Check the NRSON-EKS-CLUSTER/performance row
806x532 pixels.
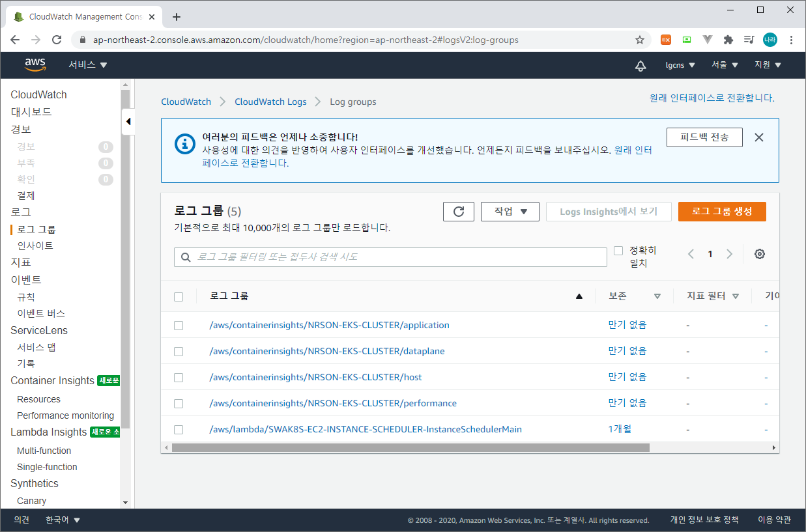coord(179,404)
